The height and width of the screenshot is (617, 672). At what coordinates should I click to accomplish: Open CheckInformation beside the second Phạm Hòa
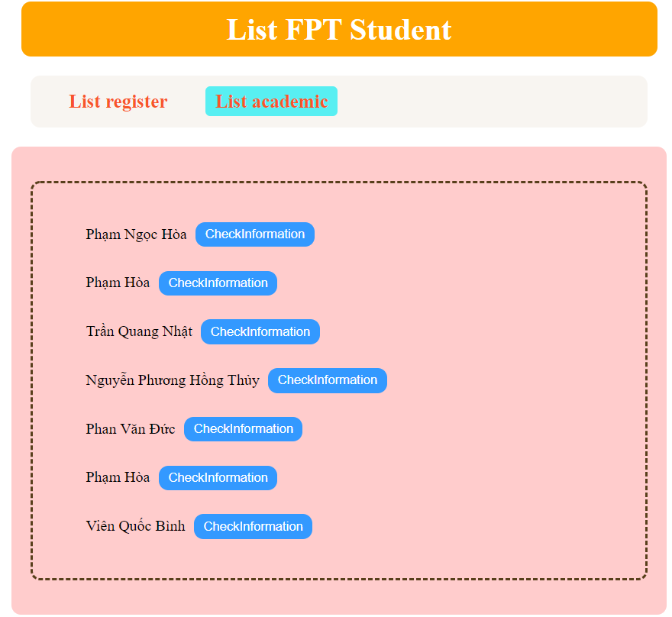(218, 477)
